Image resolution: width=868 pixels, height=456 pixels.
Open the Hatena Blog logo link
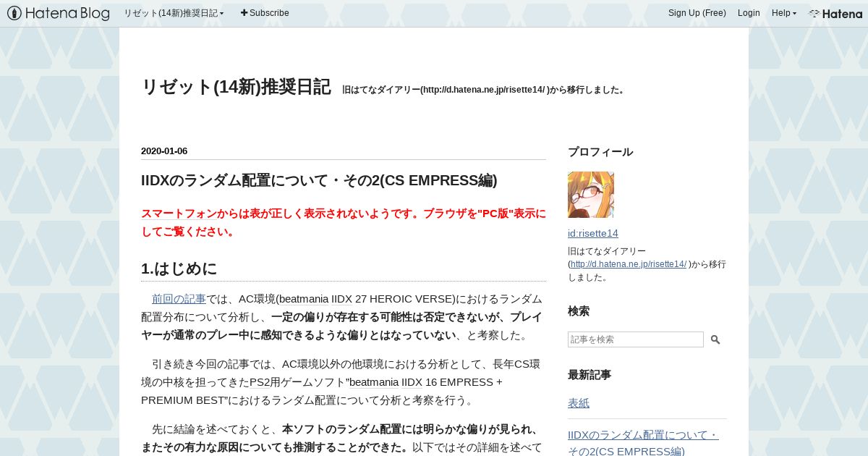(59, 13)
